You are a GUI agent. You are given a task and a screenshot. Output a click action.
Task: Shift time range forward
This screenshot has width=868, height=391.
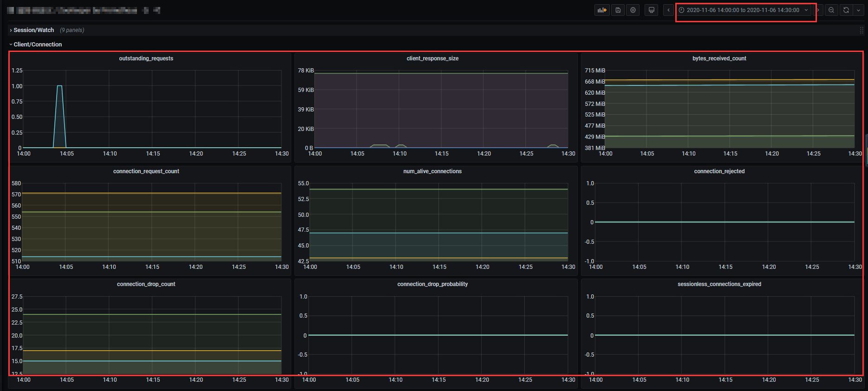coord(818,10)
